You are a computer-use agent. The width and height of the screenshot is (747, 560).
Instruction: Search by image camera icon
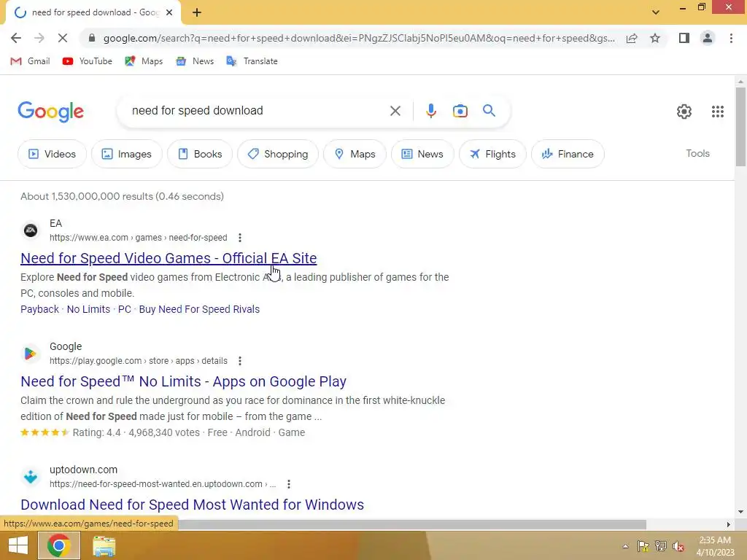coord(460,111)
